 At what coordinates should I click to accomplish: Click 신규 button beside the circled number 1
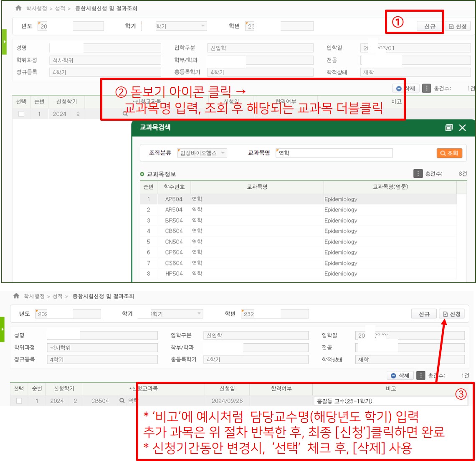[430, 26]
